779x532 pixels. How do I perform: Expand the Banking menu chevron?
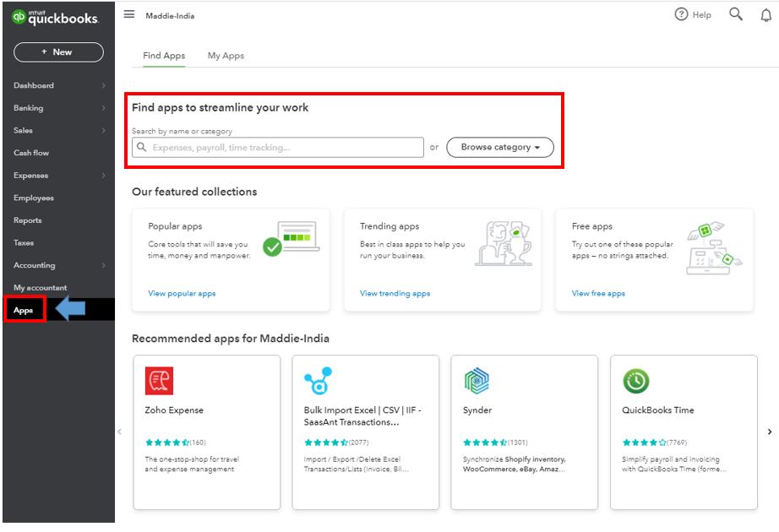(x=103, y=108)
